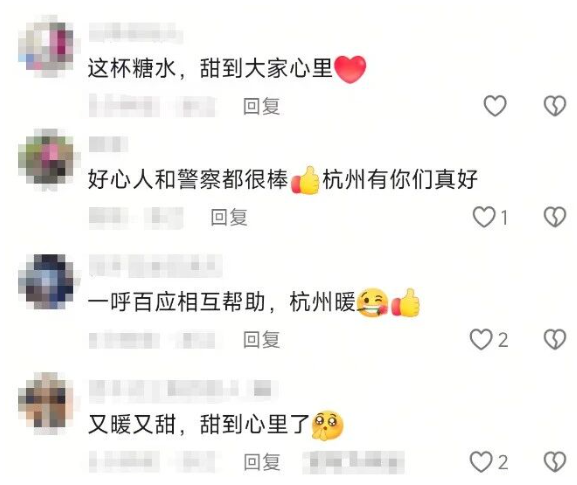Tap broken heart on 好心人和警察 comment
Viewport: 577px width, 485px height.
[555, 216]
